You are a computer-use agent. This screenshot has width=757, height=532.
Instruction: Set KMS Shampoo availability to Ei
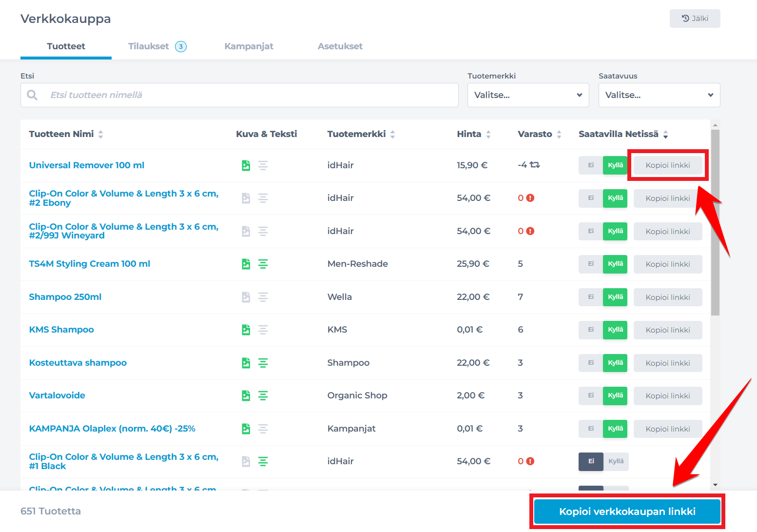pos(591,330)
